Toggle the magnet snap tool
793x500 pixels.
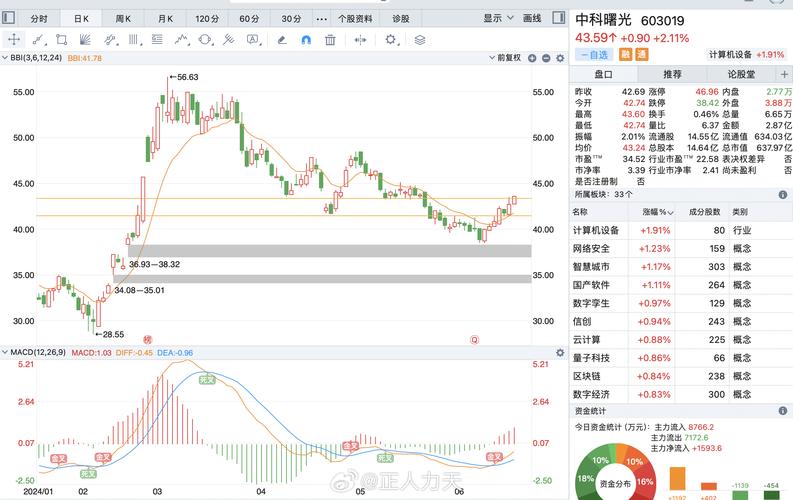click(x=305, y=40)
